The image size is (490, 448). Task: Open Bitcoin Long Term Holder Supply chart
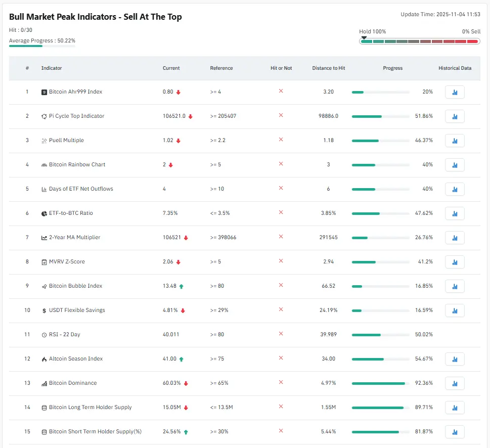(x=455, y=408)
